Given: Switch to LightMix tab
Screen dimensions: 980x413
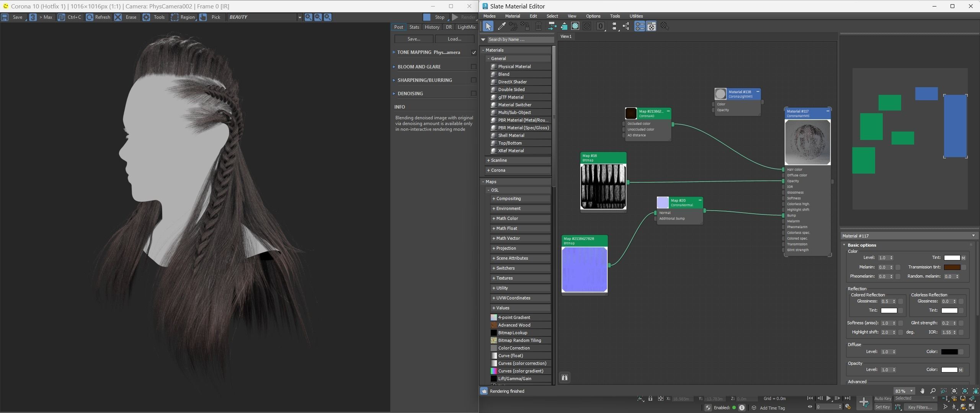Looking at the screenshot, I should click(x=466, y=27).
